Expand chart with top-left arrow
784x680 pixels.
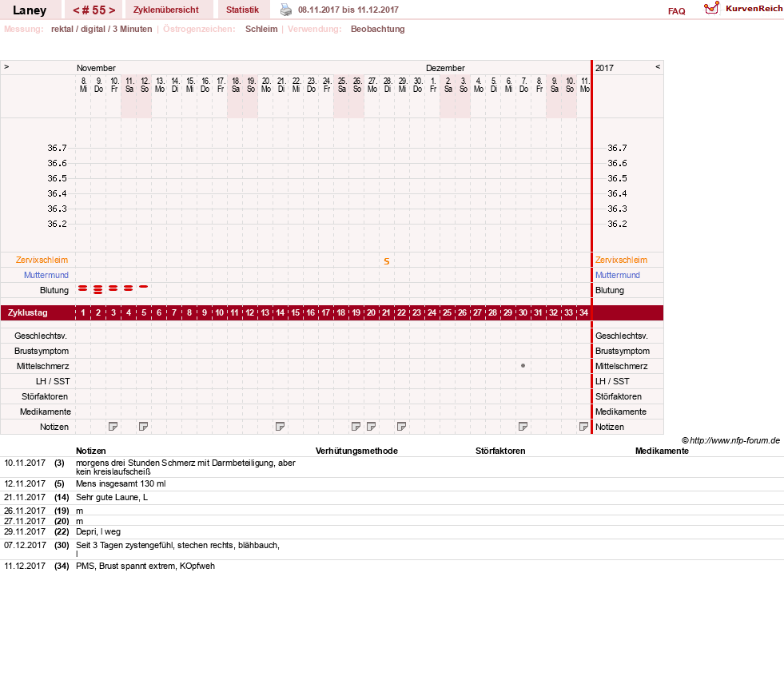coord(6,66)
